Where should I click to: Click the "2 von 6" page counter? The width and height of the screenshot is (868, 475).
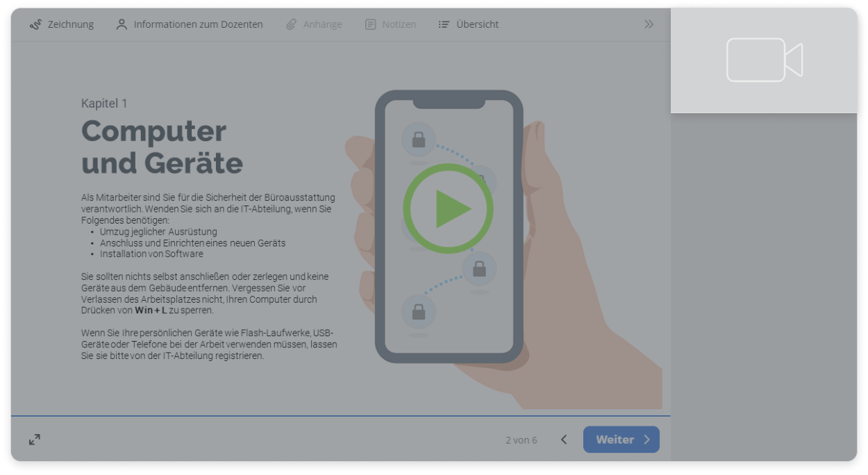pyautogui.click(x=521, y=440)
